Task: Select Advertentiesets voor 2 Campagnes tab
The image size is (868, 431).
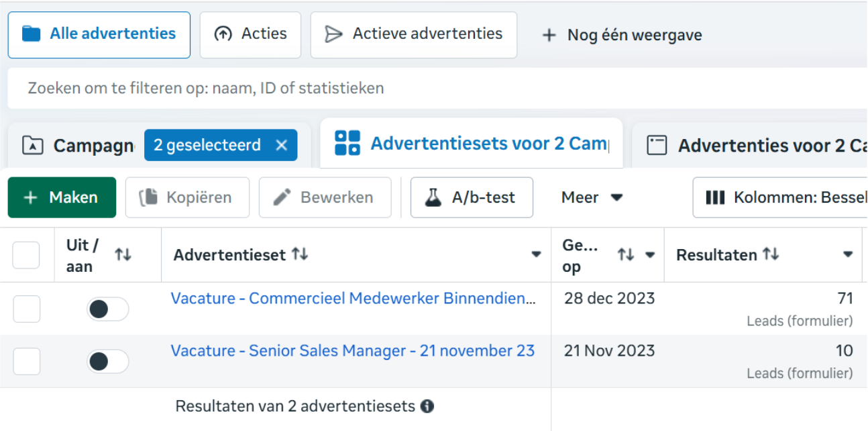Action: [x=472, y=143]
